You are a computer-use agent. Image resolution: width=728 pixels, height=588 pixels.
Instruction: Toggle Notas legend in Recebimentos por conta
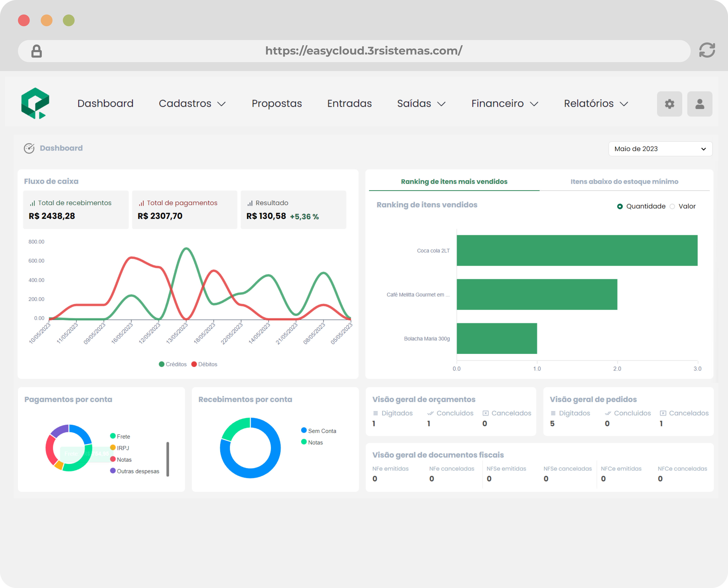tap(312, 442)
